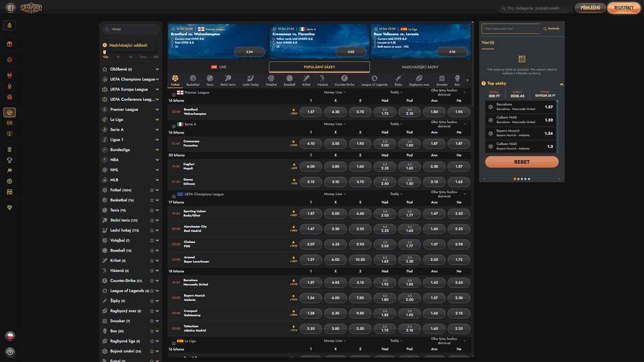
Task: Click the home icon in left sidebar
Action: pos(9,60)
